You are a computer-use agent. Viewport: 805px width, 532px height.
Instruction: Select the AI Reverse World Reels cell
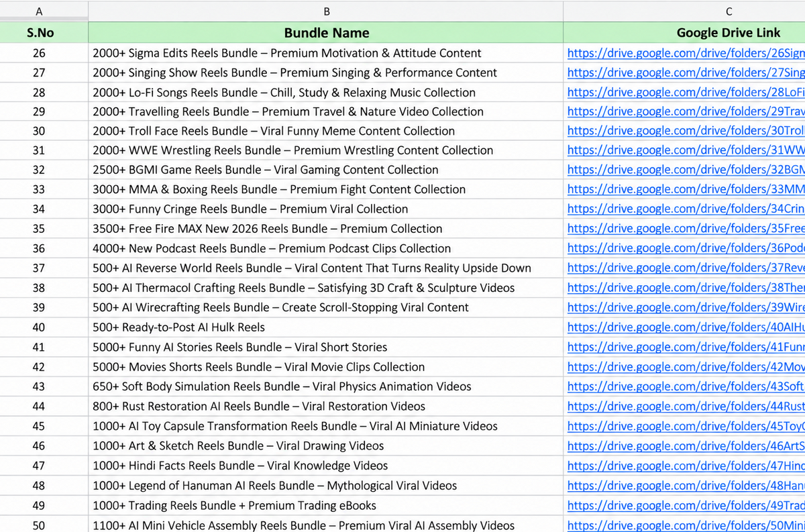tap(326, 268)
